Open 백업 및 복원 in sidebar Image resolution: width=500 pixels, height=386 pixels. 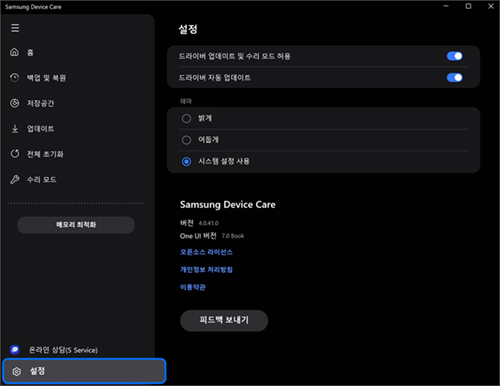pyautogui.click(x=46, y=78)
